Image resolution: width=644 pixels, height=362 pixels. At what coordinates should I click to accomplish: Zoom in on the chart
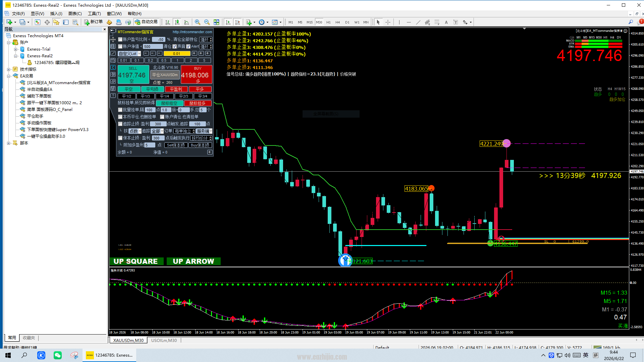point(198,22)
